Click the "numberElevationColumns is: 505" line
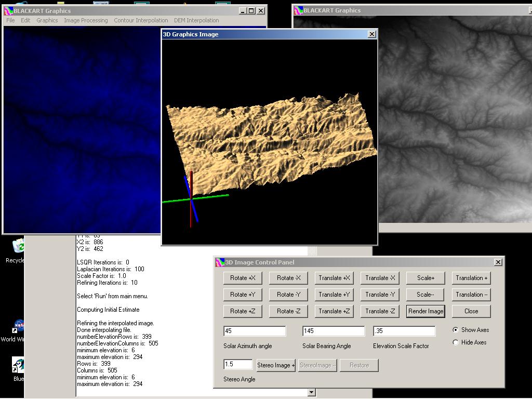 pos(118,343)
